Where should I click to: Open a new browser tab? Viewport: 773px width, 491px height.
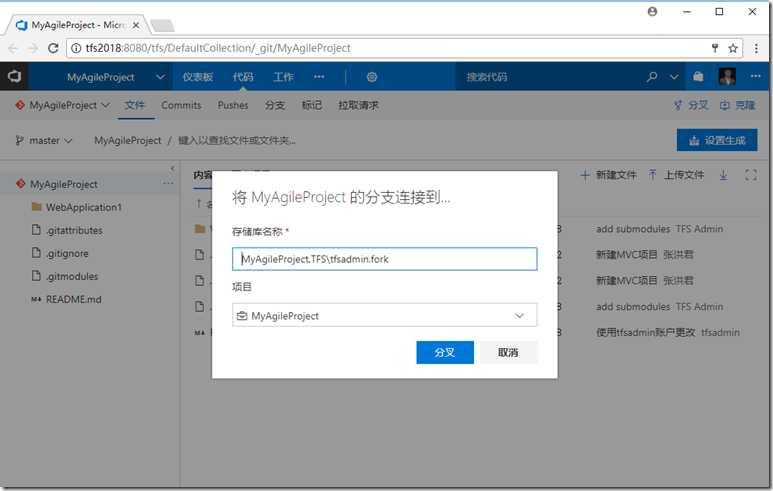click(x=162, y=26)
